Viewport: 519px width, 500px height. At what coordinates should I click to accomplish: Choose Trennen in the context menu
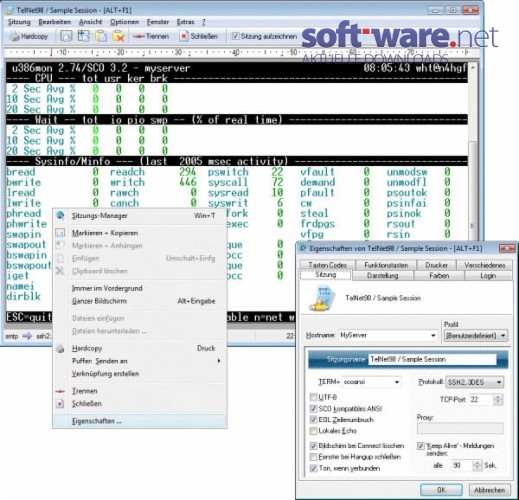pyautogui.click(x=140, y=391)
